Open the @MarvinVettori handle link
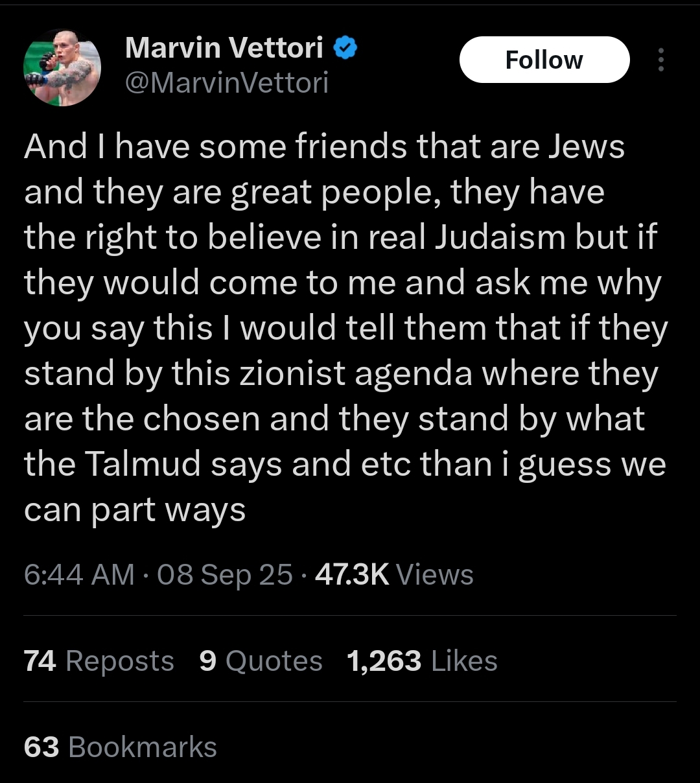Image resolution: width=700 pixels, height=783 pixels. [x=226, y=83]
